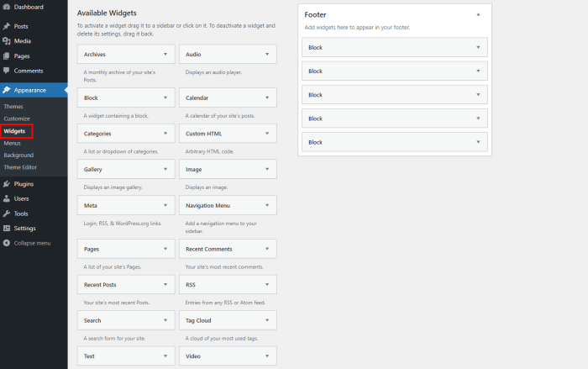Expand the Recent Comments widget arrow

tap(267, 249)
